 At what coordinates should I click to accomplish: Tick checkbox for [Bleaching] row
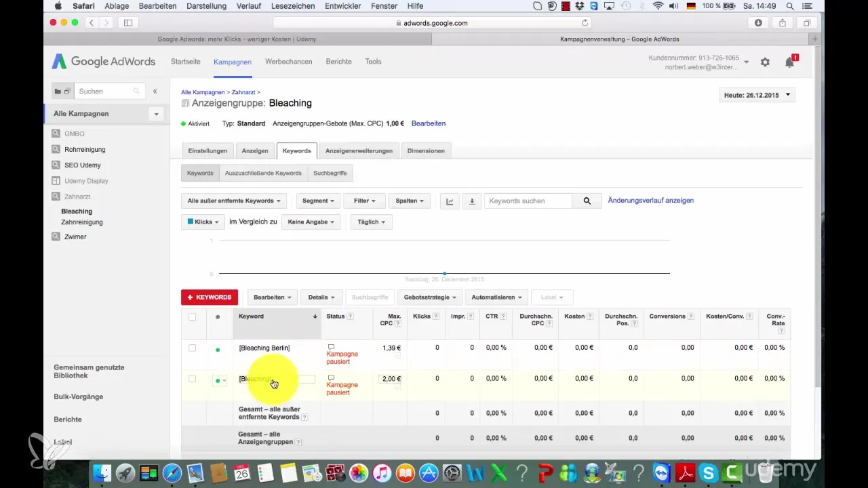[x=193, y=379]
